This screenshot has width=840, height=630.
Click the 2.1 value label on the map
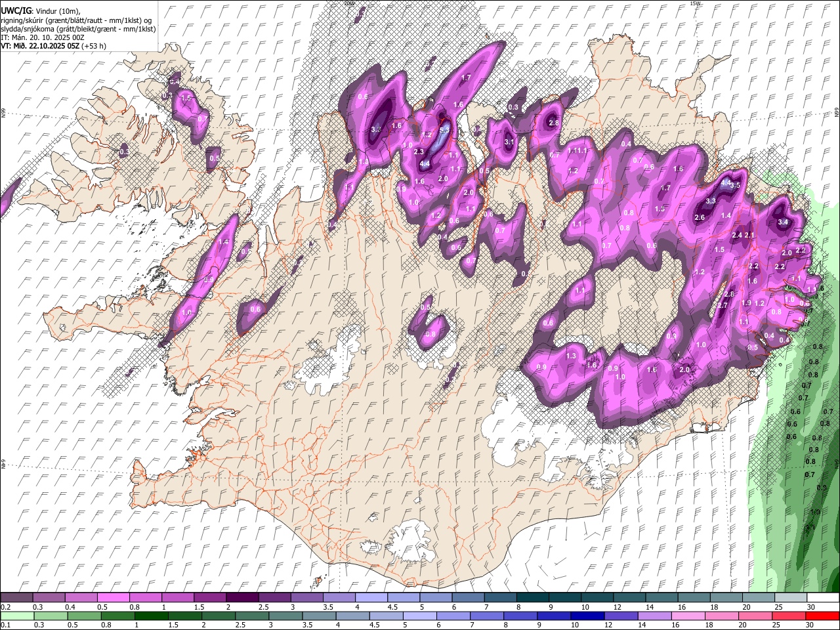(750, 235)
